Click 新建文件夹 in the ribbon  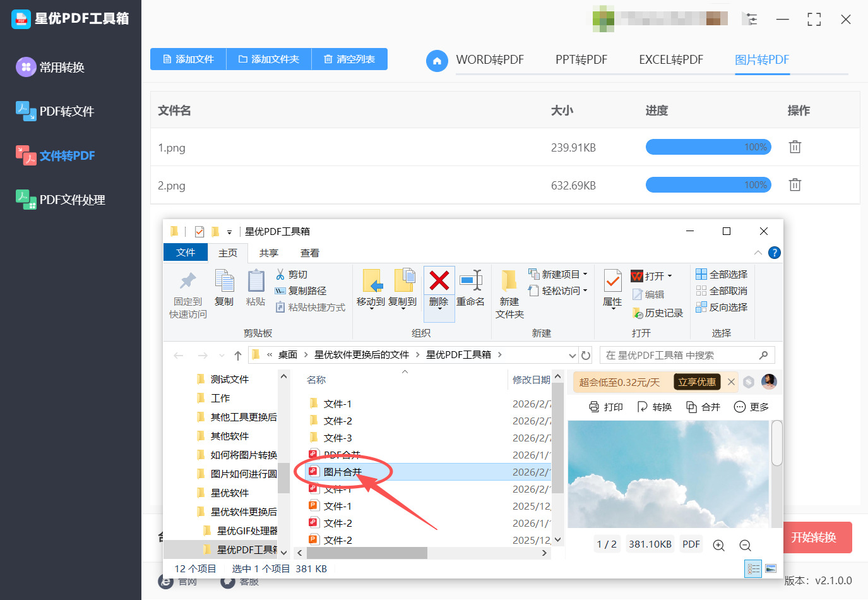[x=509, y=294]
